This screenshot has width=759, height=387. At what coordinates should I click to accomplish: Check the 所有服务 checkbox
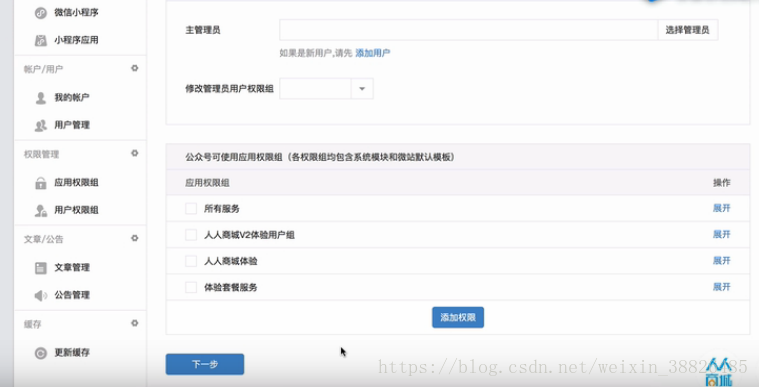(x=191, y=209)
